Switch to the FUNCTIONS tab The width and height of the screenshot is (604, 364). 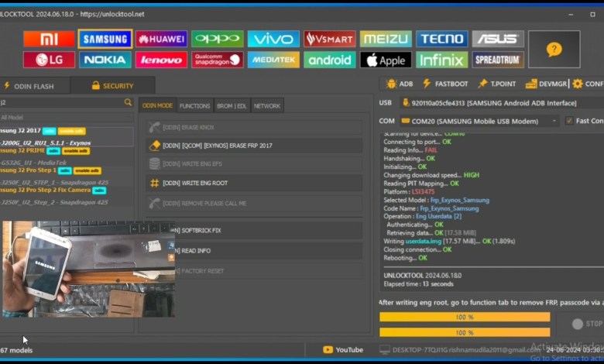[194, 106]
